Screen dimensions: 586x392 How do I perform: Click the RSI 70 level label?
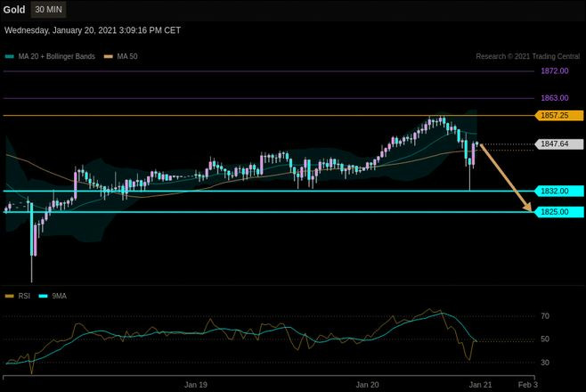(545, 316)
